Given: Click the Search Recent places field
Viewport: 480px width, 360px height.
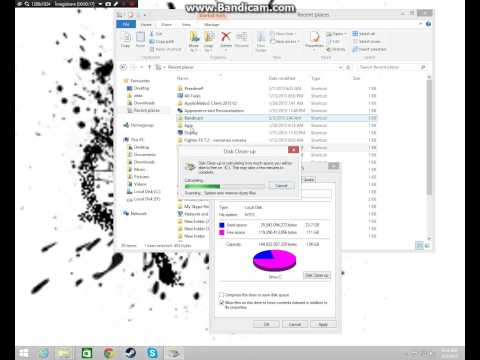Looking at the screenshot, I should [393, 67].
